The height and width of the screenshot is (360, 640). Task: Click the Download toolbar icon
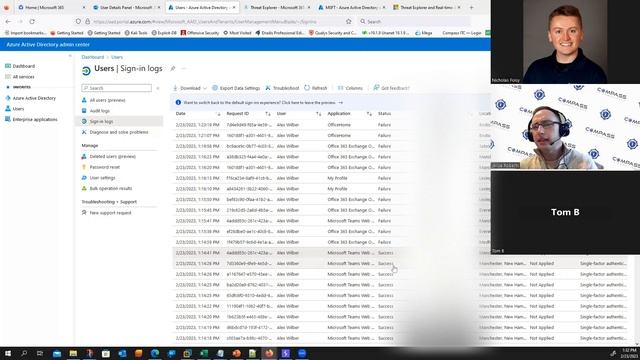point(175,88)
